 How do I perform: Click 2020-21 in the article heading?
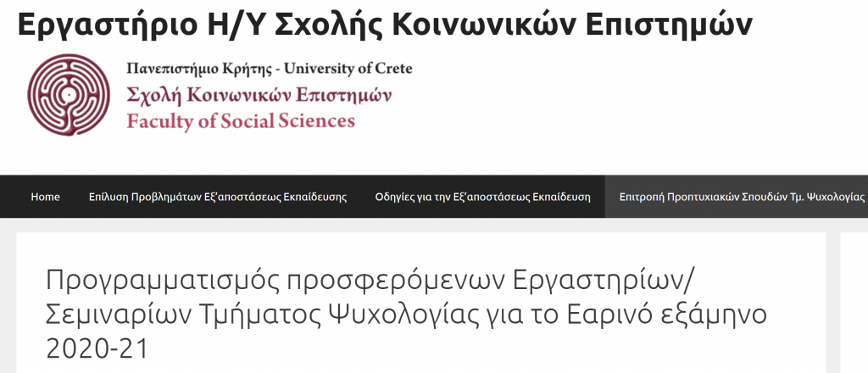(97, 348)
